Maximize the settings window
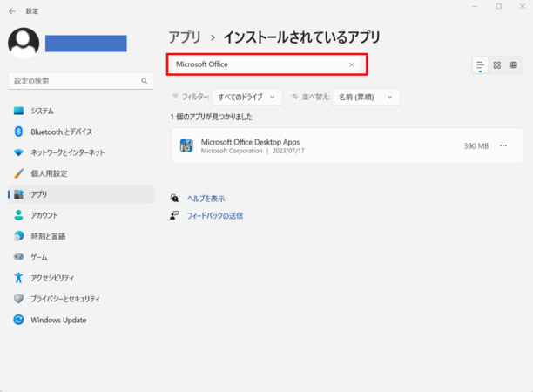Viewport: 533px width, 392px height. [499, 6]
